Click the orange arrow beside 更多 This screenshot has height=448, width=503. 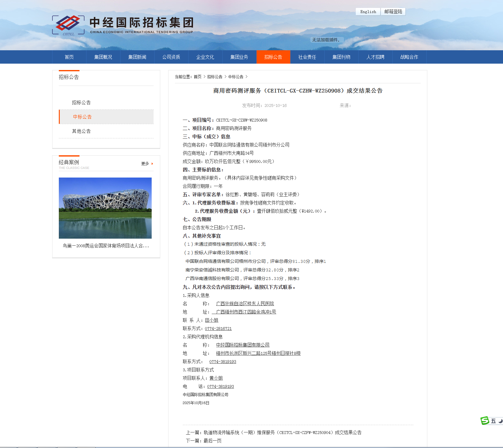pyautogui.click(x=152, y=164)
